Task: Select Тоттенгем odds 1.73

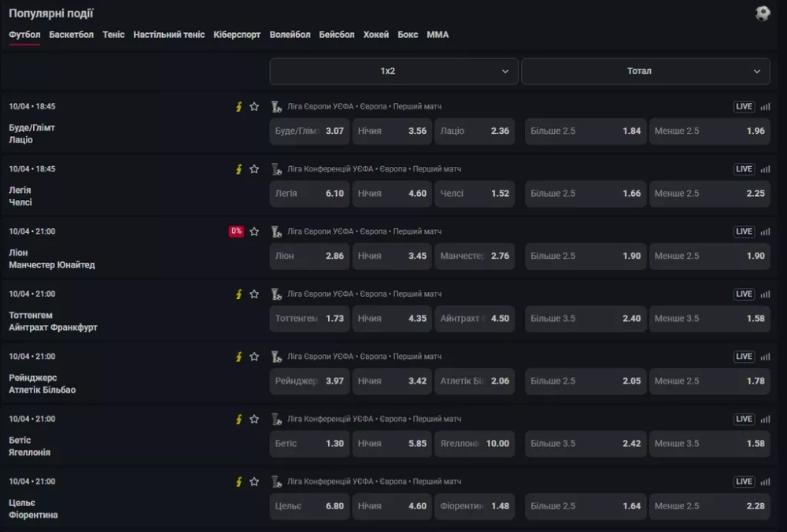Action: [x=309, y=319]
